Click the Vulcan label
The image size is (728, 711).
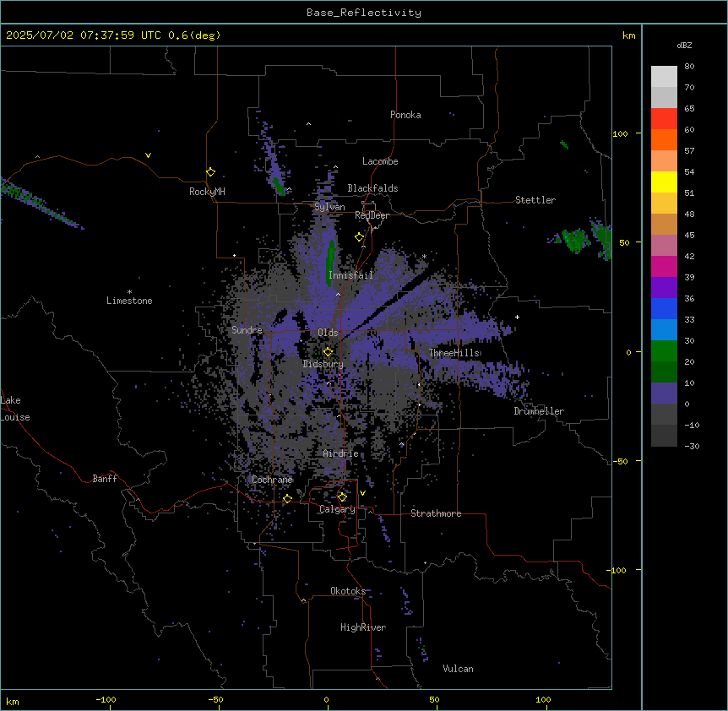click(458, 669)
